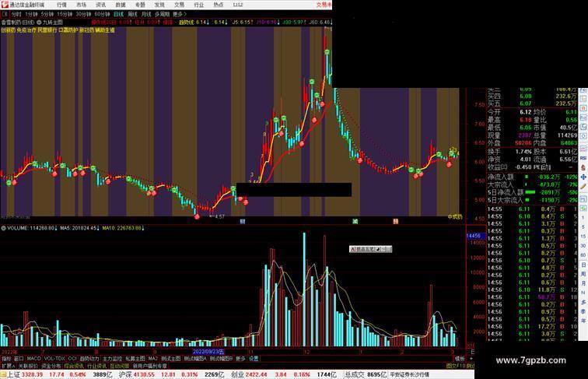Click the 上证 index value in status bar
Image resolution: width=588 pixels, height=379 pixels.
(32, 374)
